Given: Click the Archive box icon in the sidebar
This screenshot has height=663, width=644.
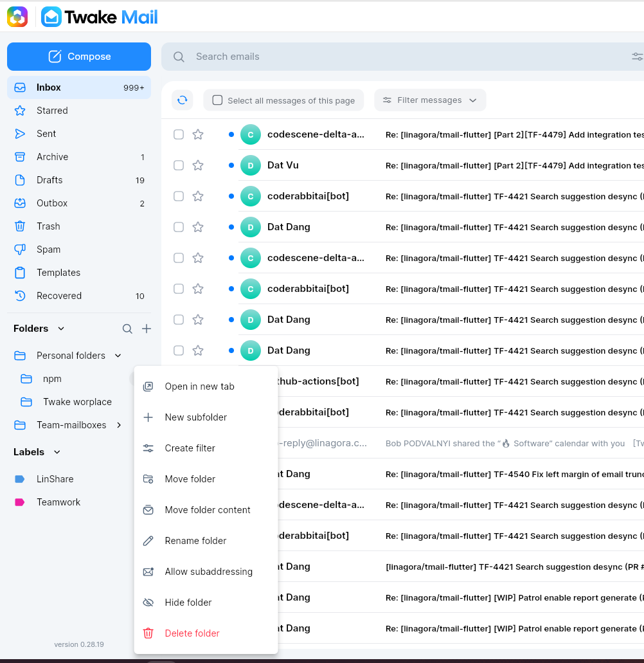Looking at the screenshot, I should [x=20, y=157].
